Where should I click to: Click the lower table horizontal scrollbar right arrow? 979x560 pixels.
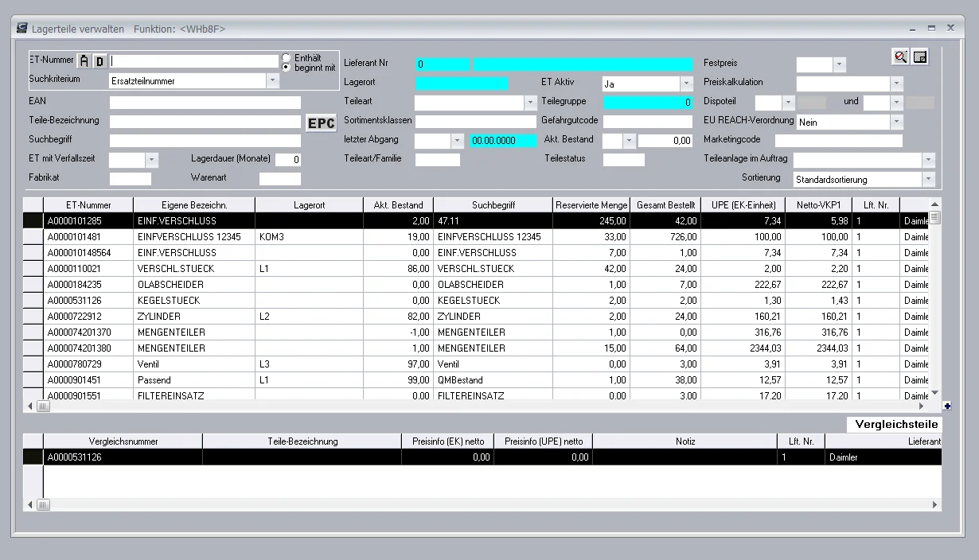936,505
